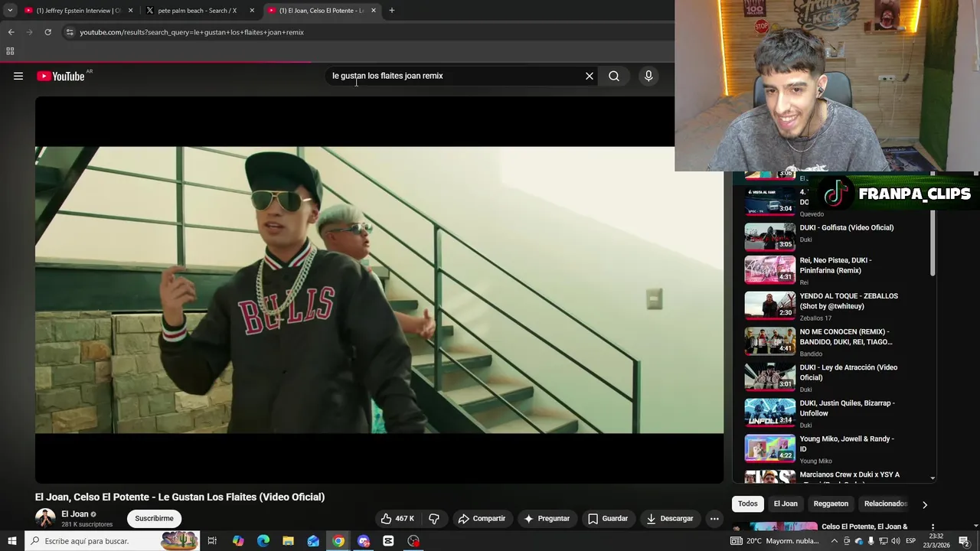Image resolution: width=980 pixels, height=551 pixels.
Task: Open a new Chrome tab
Action: (x=392, y=11)
